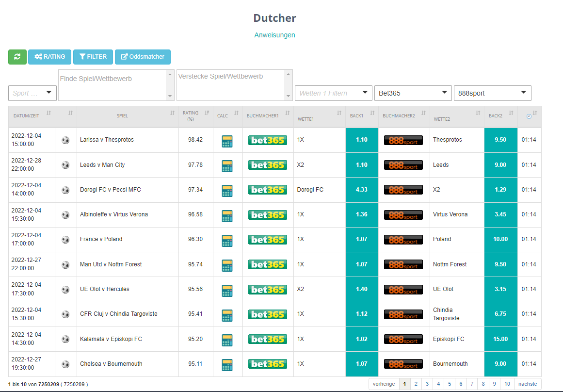The height and width of the screenshot is (392, 563).
Task: Sort by BACK1 column
Action: [x=362, y=116]
